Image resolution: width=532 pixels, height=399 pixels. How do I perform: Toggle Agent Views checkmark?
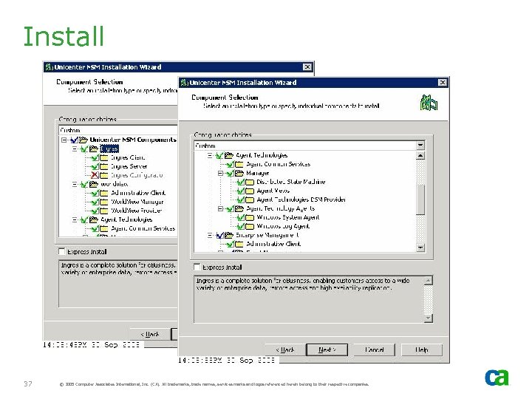tap(241, 191)
